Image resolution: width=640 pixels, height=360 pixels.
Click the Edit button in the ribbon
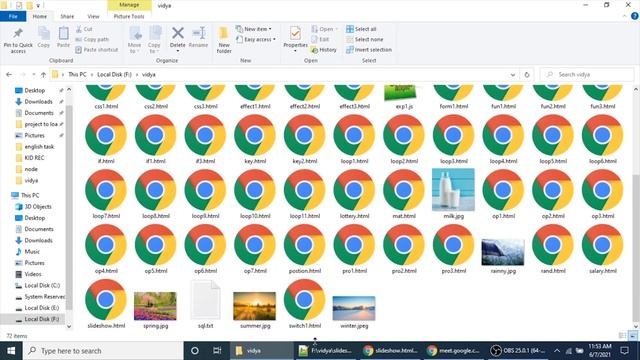(x=320, y=39)
